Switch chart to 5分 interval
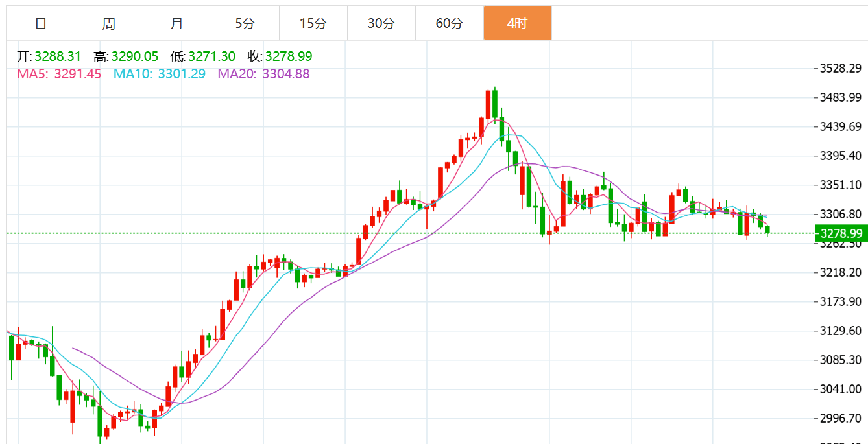868x444 pixels. (x=245, y=23)
